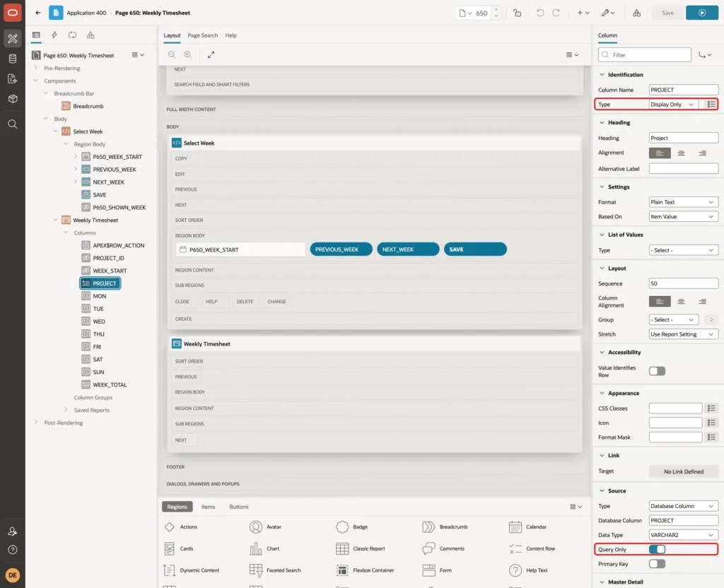This screenshot has height=588, width=724.
Task: Open Format Mask pick list icon
Action: (x=711, y=437)
